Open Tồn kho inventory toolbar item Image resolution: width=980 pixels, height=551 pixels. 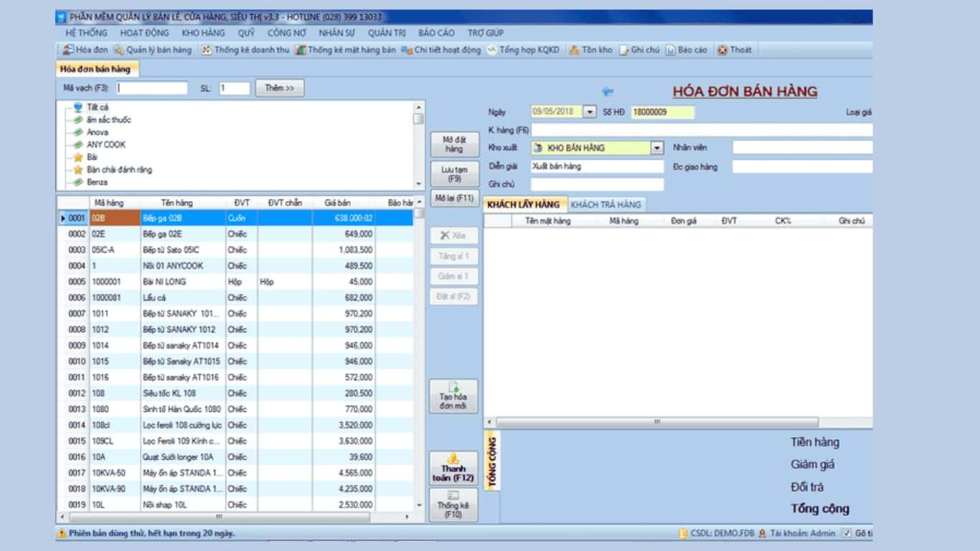click(590, 50)
